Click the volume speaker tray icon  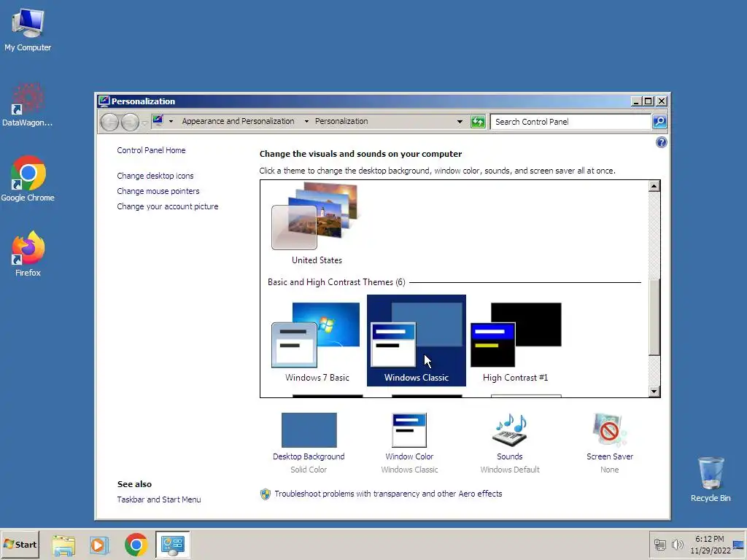click(677, 544)
